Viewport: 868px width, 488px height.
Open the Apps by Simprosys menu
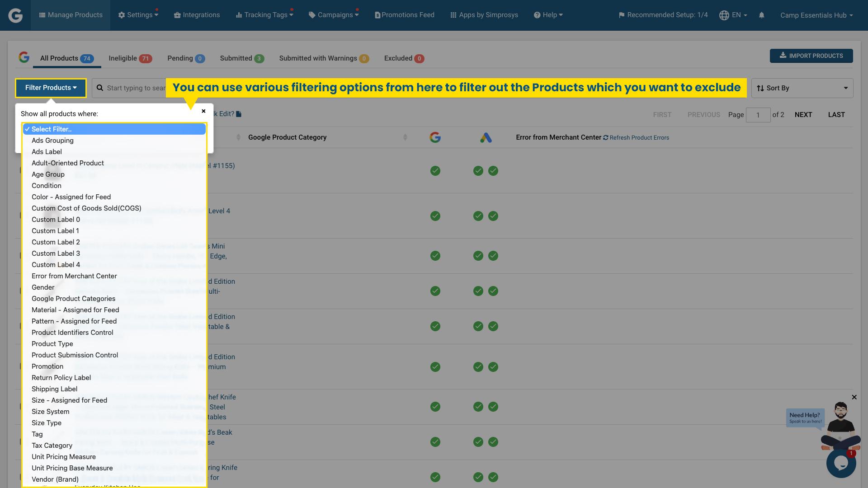pyautogui.click(x=483, y=15)
